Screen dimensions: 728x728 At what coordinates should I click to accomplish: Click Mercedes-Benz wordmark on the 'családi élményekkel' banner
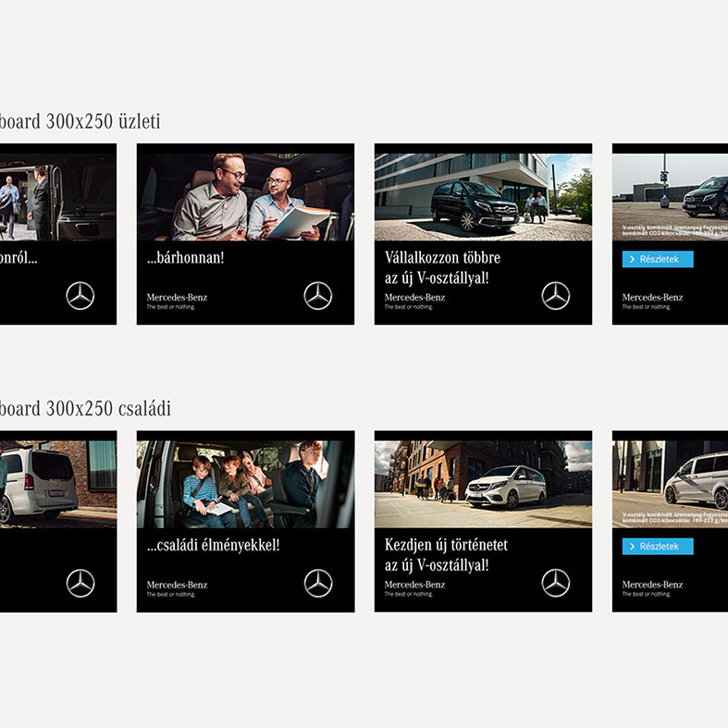[x=177, y=585]
